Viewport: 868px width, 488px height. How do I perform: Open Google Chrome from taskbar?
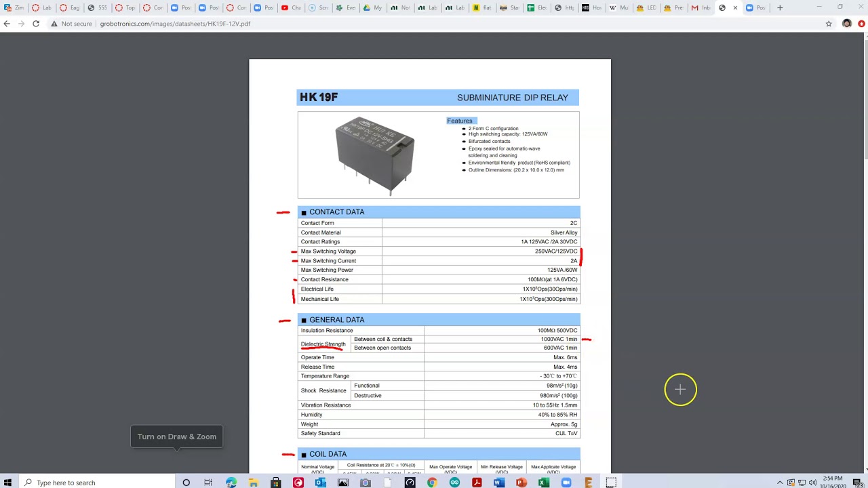click(x=432, y=483)
